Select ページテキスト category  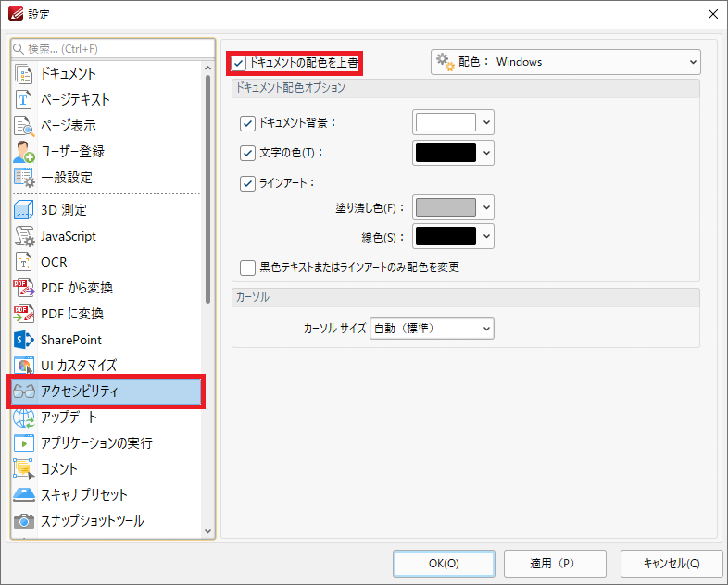[x=107, y=100]
